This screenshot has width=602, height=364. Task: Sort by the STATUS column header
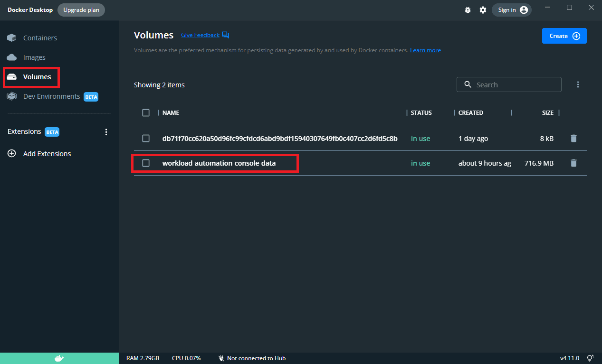click(x=421, y=113)
